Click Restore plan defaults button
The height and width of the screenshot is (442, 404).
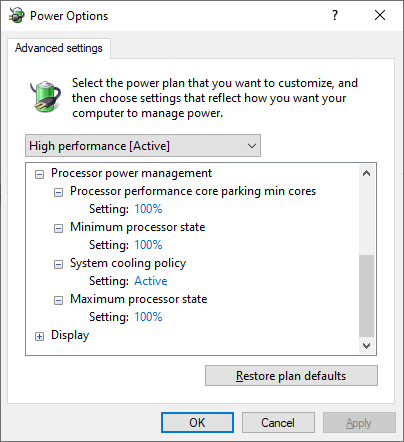pos(291,376)
